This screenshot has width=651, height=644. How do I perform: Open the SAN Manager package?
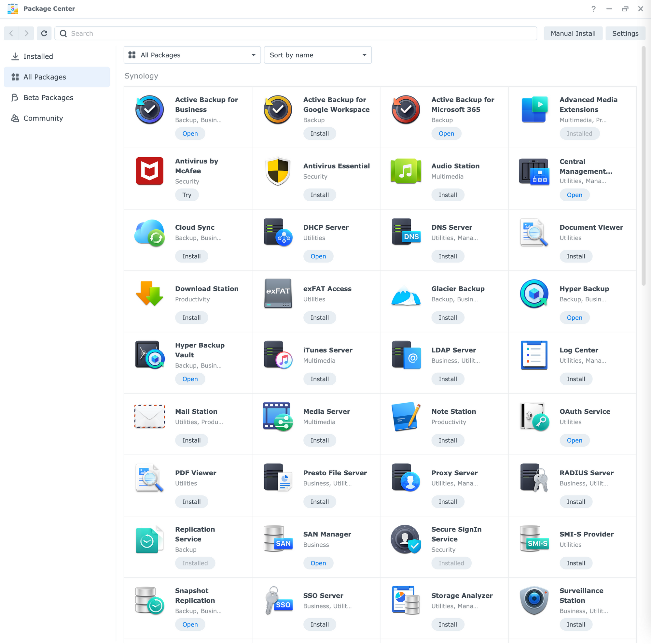(x=318, y=563)
